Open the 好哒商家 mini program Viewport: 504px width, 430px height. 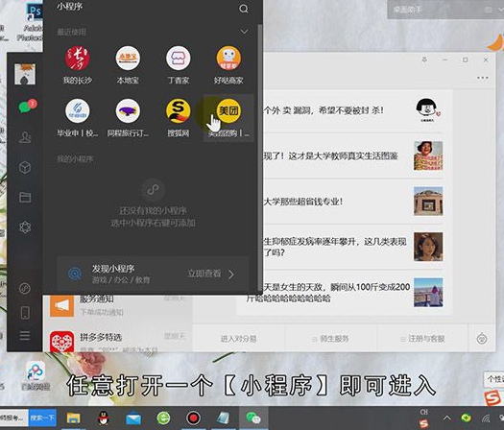point(228,65)
